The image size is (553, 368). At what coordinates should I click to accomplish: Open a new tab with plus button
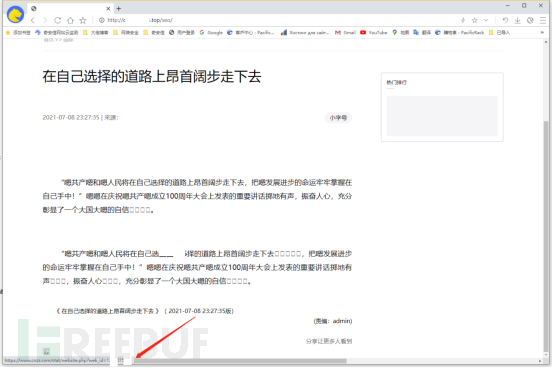point(119,8)
